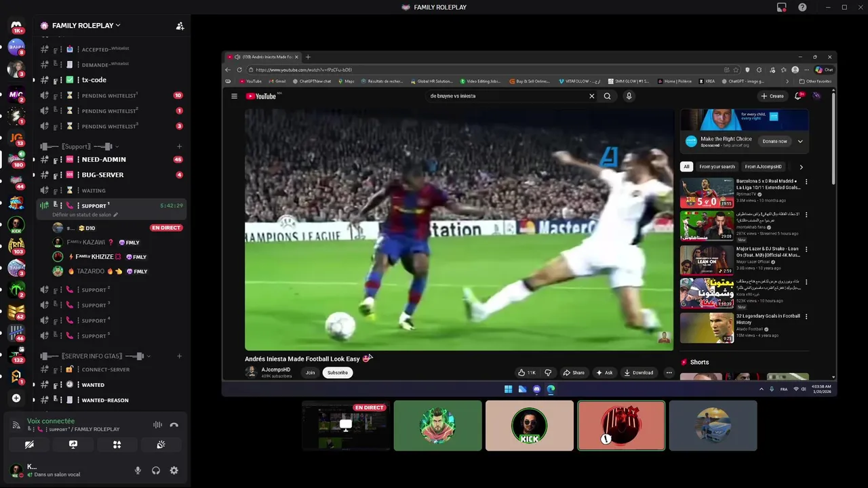Open YouTube hamburger menu in the stream
This screenshot has height=488, width=868.
pyautogui.click(x=234, y=96)
